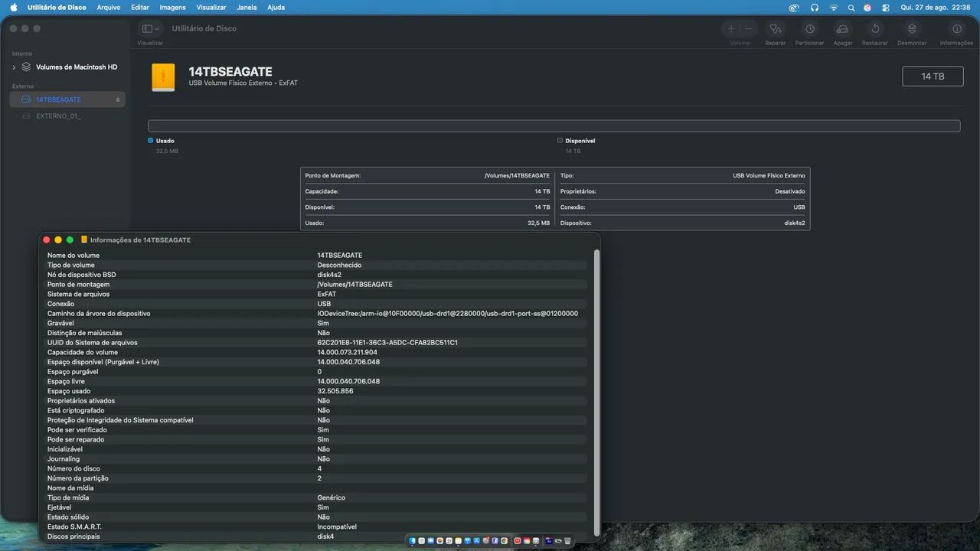Click the Usado legend label above 32,5 MB

click(x=165, y=141)
